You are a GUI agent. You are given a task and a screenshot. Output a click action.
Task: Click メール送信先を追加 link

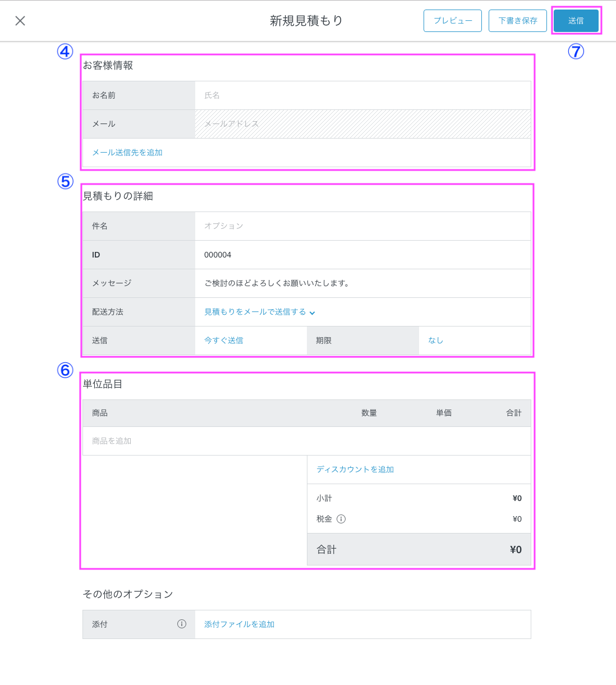coord(127,153)
